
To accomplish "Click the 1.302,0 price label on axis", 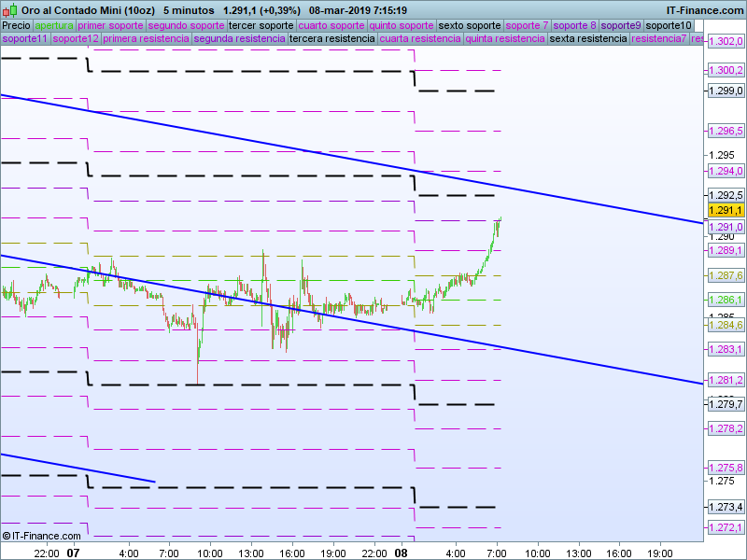I will click(x=725, y=42).
